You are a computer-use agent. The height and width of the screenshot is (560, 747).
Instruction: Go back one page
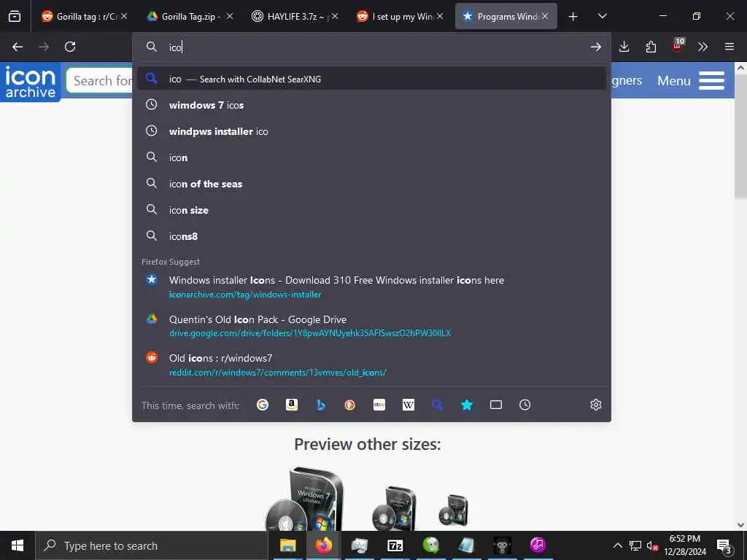point(18,47)
